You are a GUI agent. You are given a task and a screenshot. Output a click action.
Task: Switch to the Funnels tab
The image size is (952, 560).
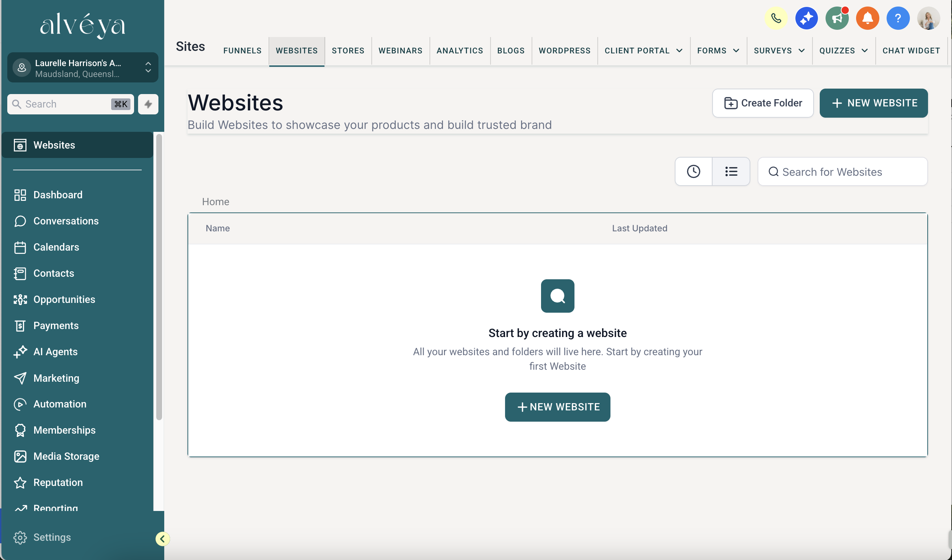(x=242, y=50)
